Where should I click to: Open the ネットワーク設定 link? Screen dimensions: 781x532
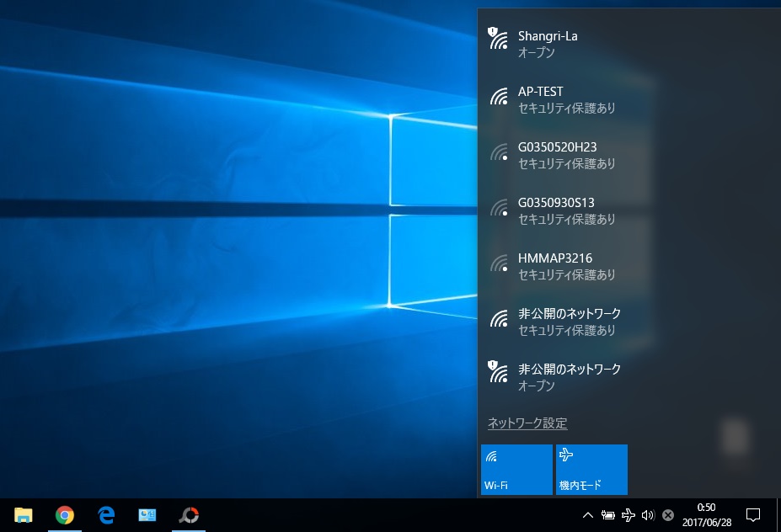527,423
